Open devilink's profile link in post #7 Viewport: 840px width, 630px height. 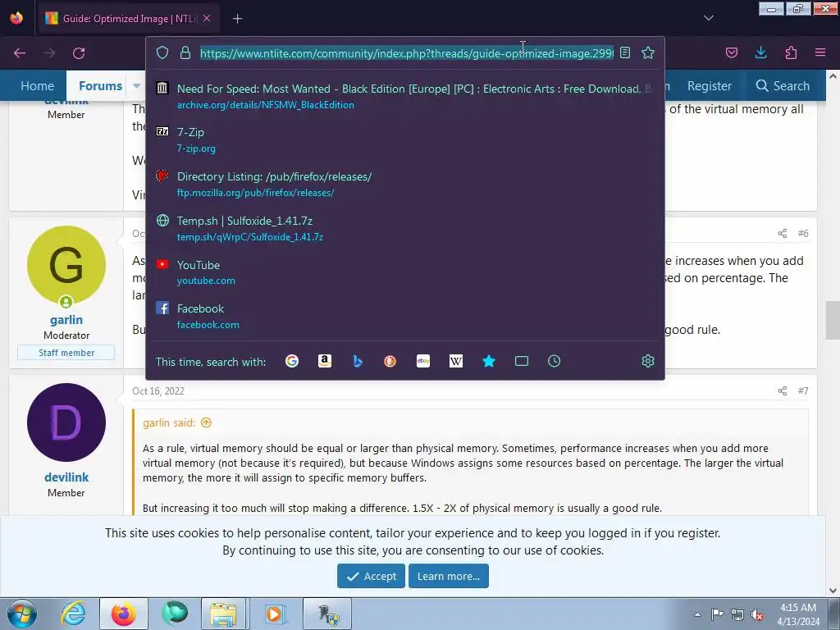point(66,477)
